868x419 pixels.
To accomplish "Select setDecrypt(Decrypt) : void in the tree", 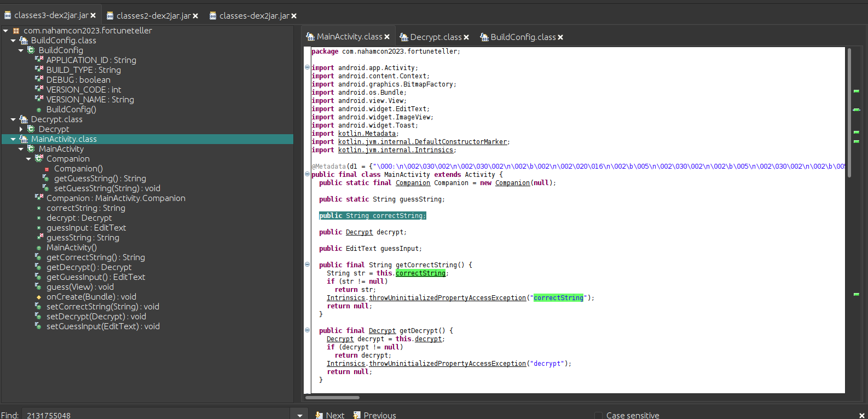I will point(96,317).
